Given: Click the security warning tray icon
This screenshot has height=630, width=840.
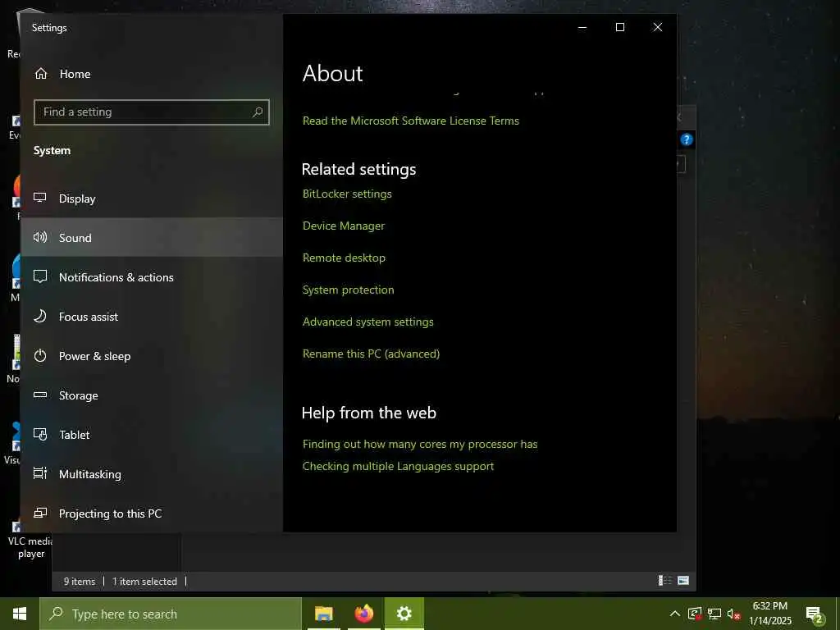Looking at the screenshot, I should pos(695,614).
